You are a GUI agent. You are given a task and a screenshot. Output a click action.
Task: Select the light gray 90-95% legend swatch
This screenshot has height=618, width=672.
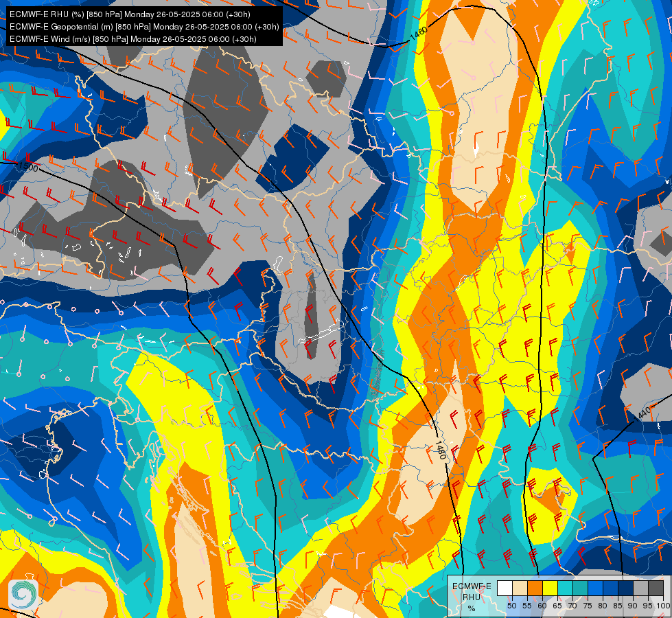point(640,588)
